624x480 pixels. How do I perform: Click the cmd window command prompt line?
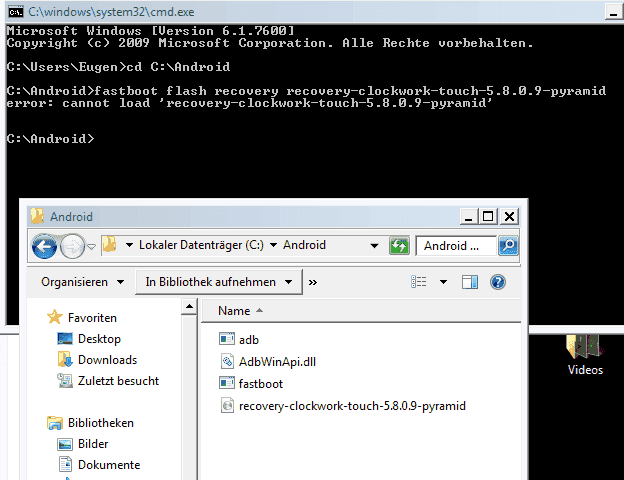(51, 139)
